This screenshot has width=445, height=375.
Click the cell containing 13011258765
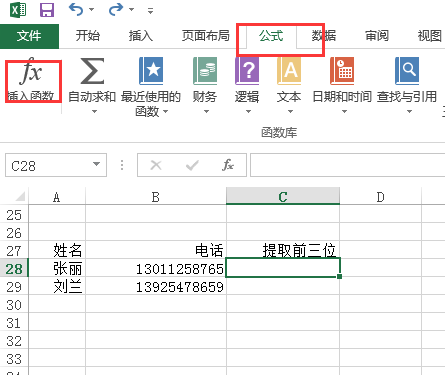pyautogui.click(x=156, y=268)
